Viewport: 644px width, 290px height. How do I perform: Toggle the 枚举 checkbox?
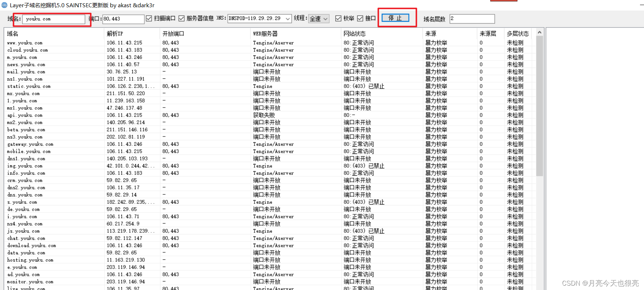(338, 18)
